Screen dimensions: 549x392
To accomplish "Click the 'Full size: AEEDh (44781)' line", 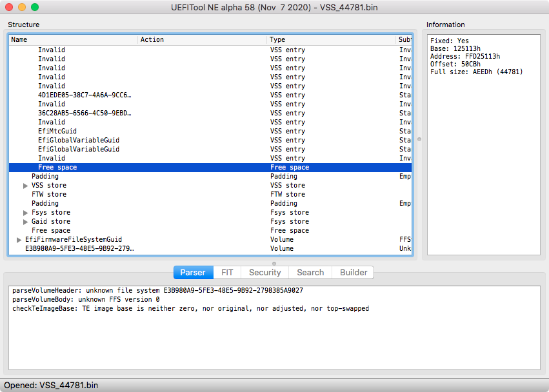I will 477,72.
